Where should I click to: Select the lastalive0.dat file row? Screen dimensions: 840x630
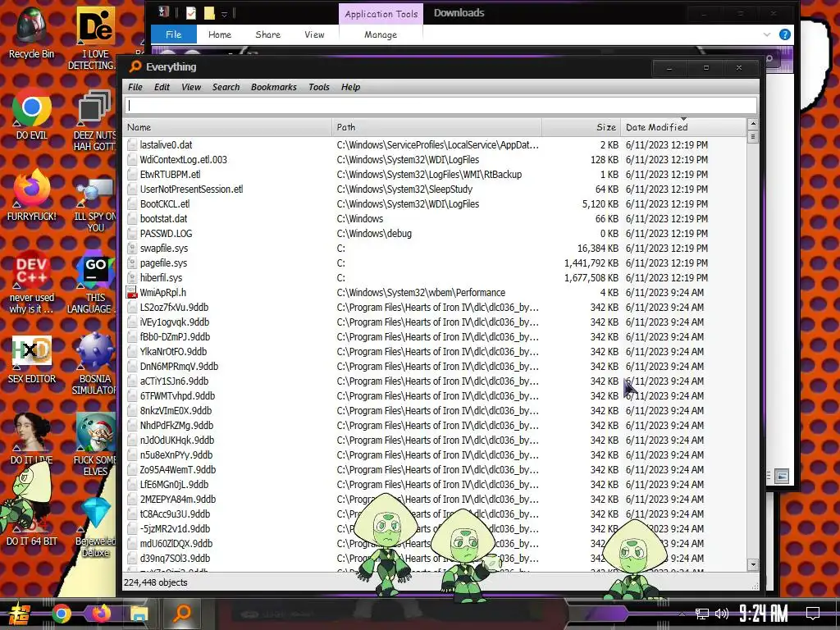pos(435,145)
